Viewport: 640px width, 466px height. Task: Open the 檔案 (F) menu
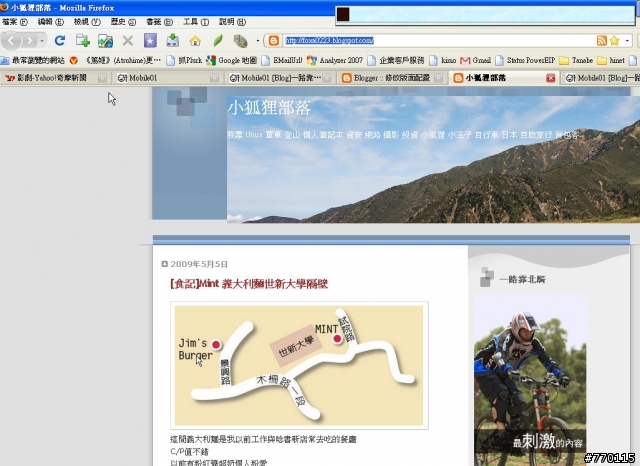tap(15, 22)
